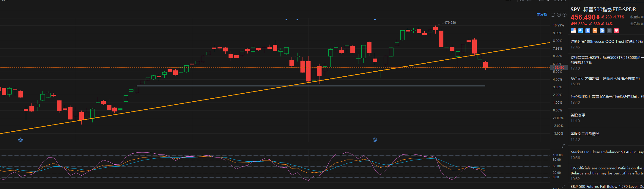Open news 动视暴雪暴涨25% headline
644x189 pixels.
click(607, 60)
